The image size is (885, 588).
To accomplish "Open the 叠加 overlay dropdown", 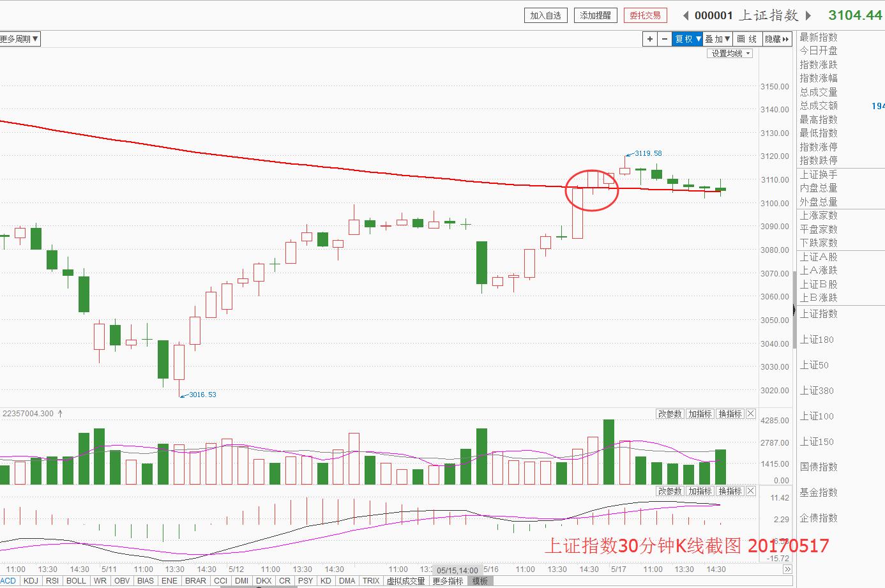I will pos(718,39).
